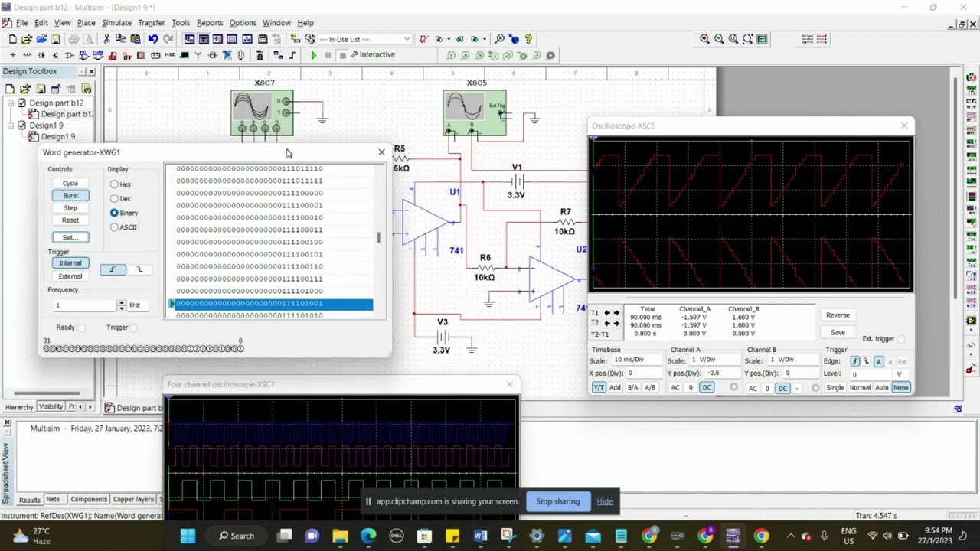Click the Zoom out icon in view toolbar

719,39
